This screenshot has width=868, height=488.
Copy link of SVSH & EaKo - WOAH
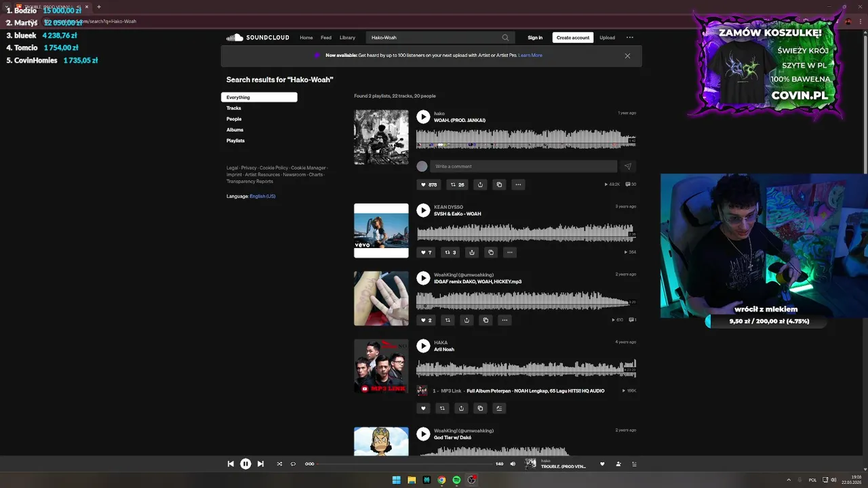[x=491, y=252]
